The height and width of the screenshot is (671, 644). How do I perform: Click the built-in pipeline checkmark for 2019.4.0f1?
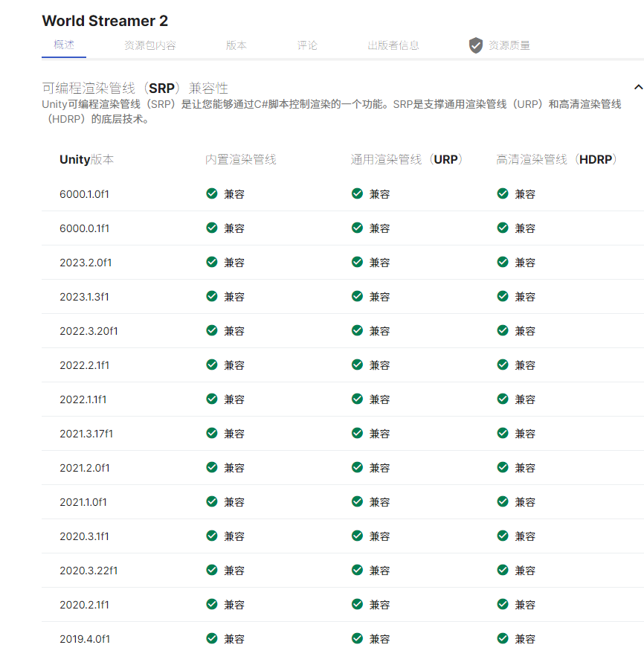pyautogui.click(x=212, y=638)
